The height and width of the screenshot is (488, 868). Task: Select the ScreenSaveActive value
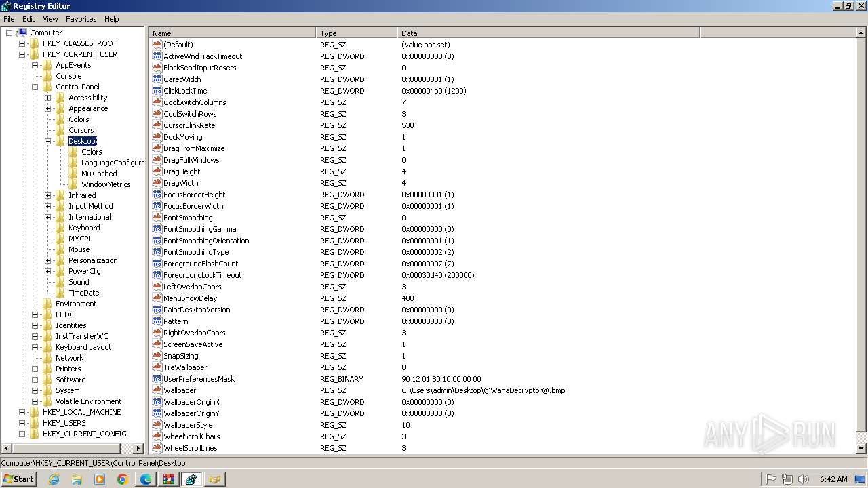193,344
